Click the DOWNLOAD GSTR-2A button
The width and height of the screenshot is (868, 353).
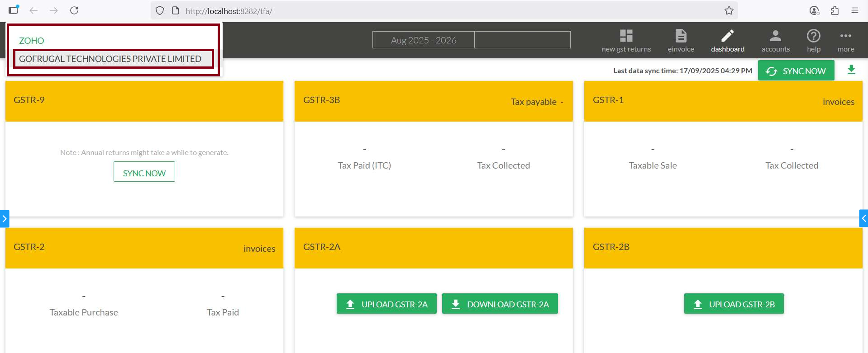tap(500, 304)
